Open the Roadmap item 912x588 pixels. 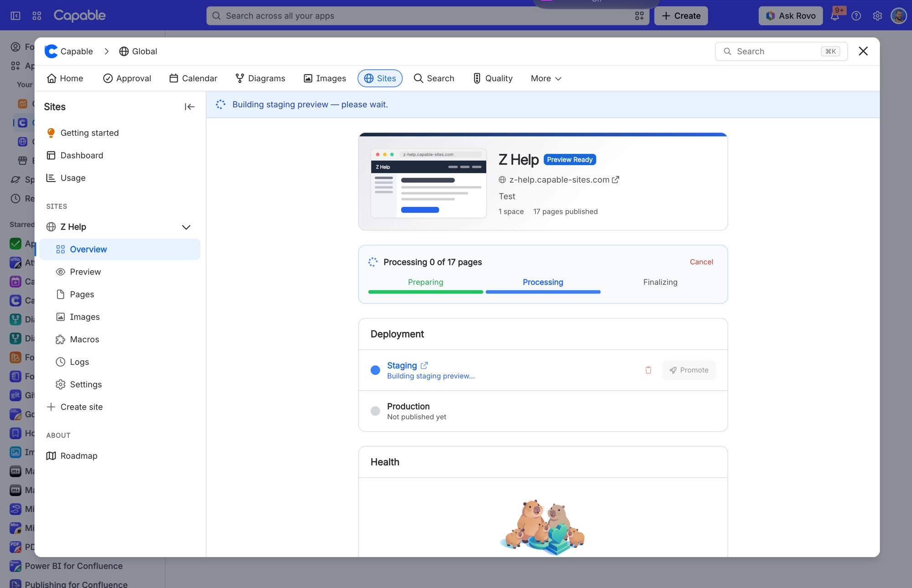[119, 456]
